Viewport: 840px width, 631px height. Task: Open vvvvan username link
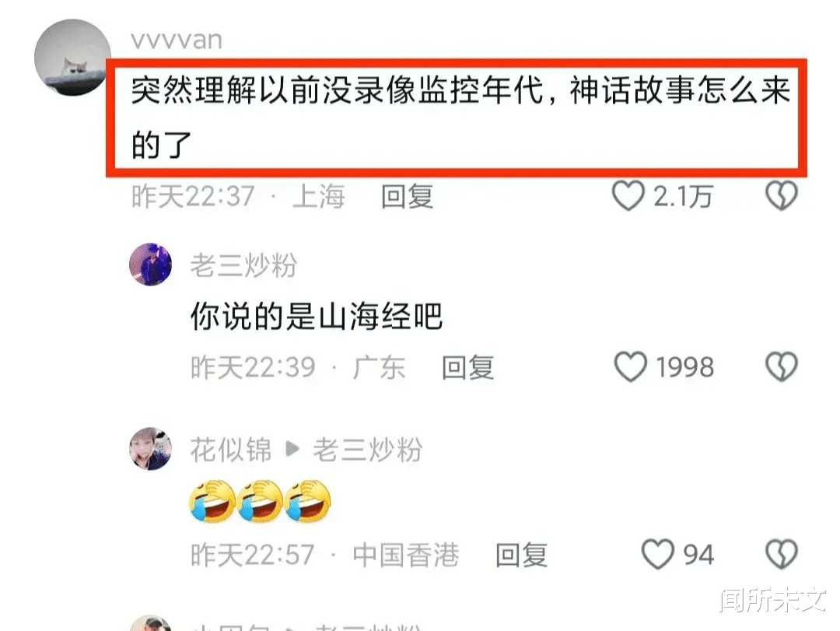(x=177, y=40)
